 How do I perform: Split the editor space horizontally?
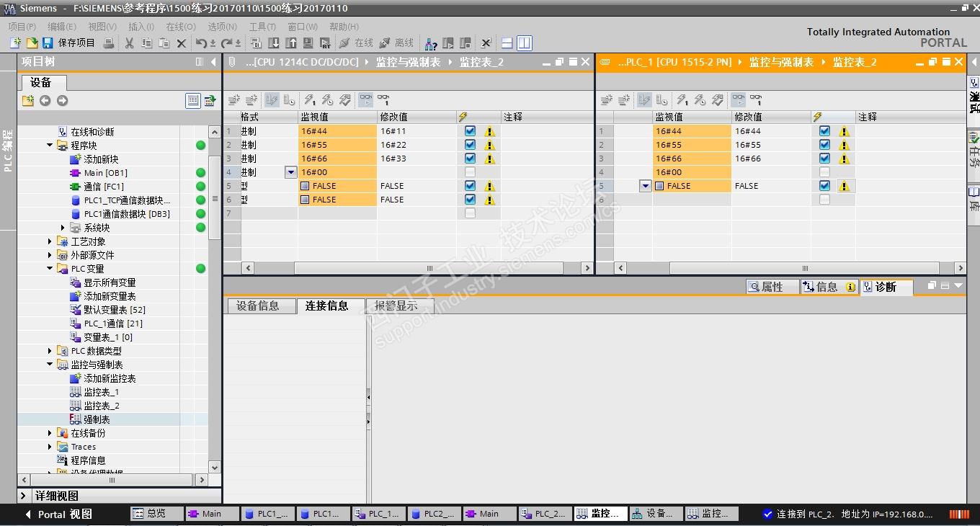point(507,43)
